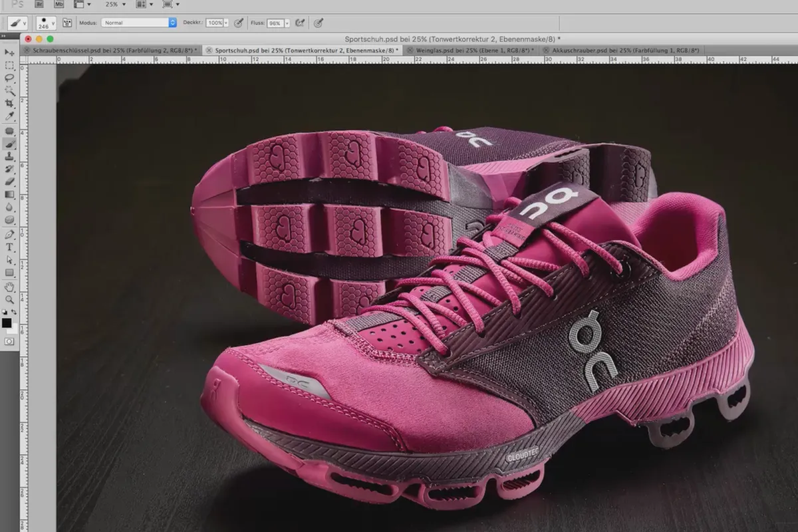Screen dimensions: 798x532
Task: Click the white background color swatch
Action: point(13,329)
